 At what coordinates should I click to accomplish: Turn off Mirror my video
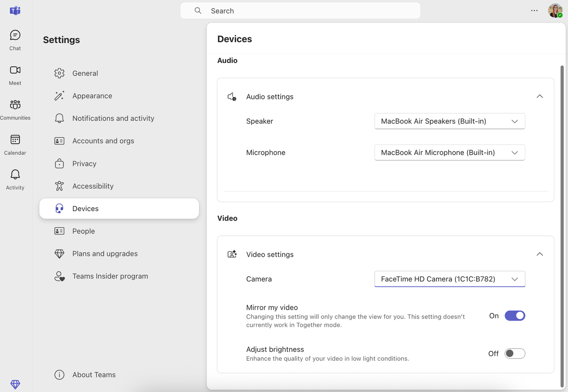(x=515, y=315)
